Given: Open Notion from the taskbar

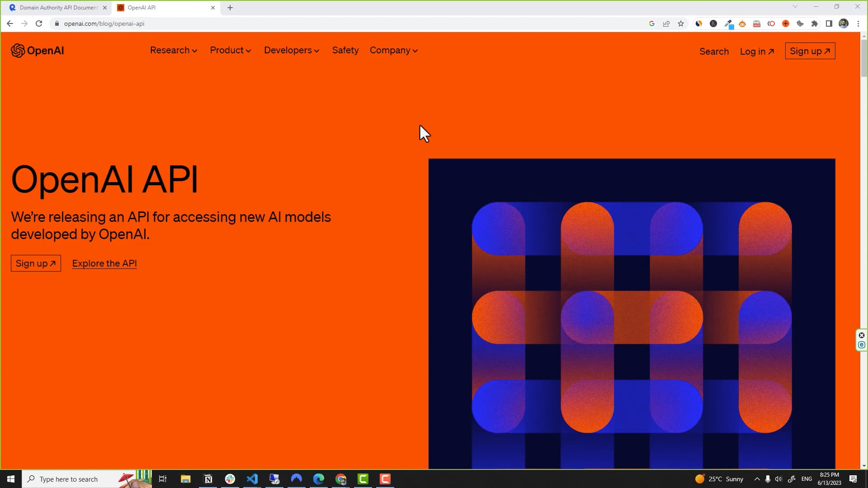Looking at the screenshot, I should click(x=208, y=479).
